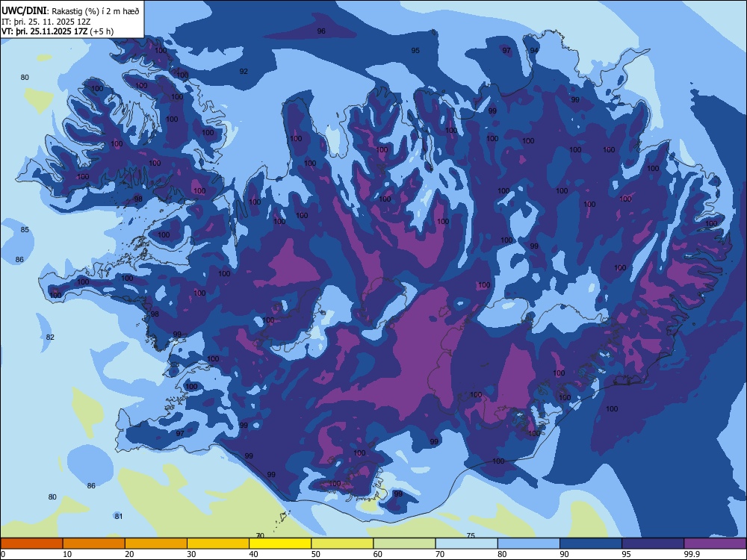
Task: Click the 20-30 percent legend swatch
Action: 156,544
